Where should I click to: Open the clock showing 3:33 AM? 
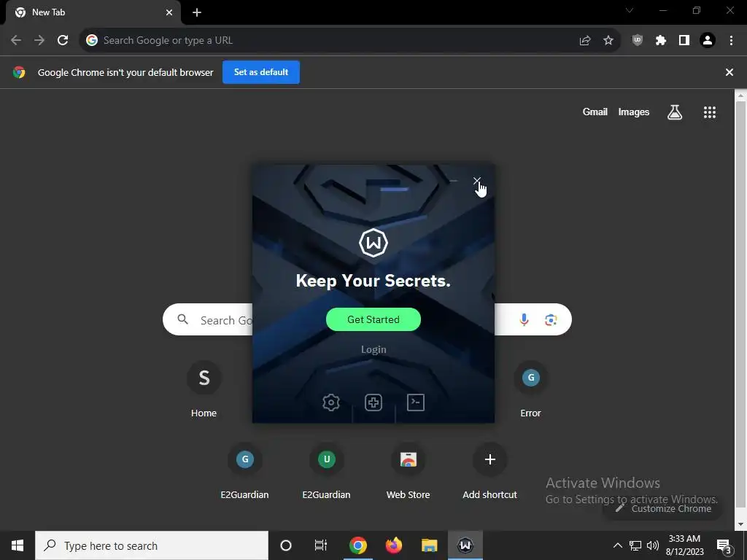click(684, 545)
